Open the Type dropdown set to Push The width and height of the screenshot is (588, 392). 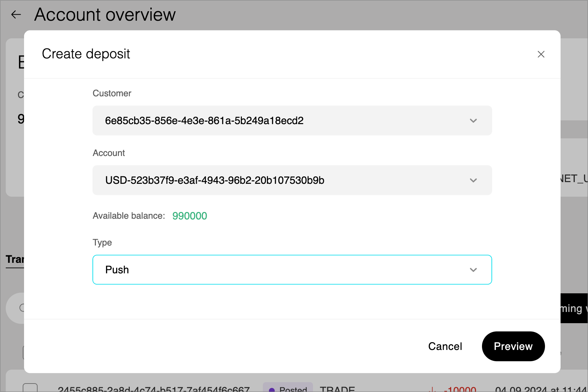(292, 270)
